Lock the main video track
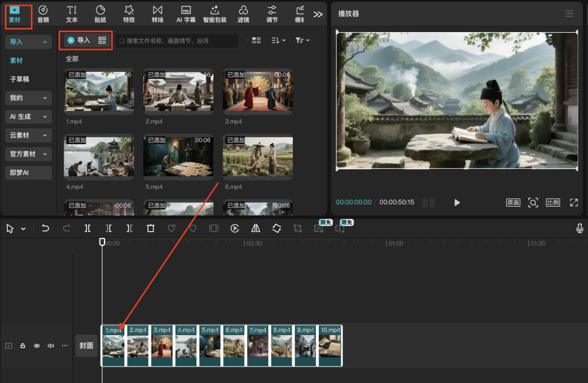 click(23, 345)
